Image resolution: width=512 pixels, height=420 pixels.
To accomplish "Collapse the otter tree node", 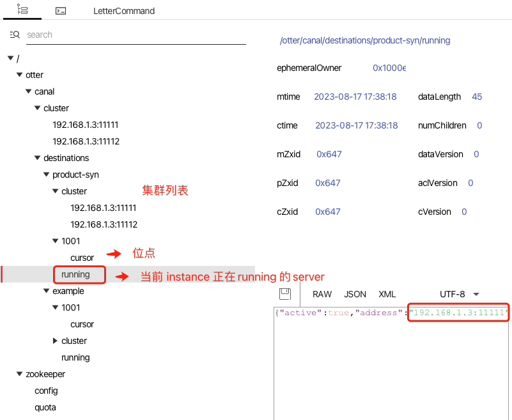I will [19, 75].
